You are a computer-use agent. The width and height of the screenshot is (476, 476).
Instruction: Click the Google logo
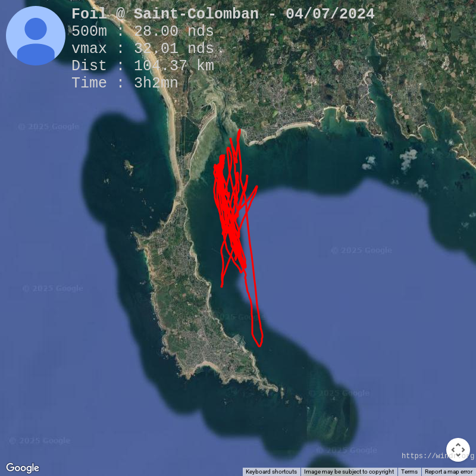(x=23, y=468)
